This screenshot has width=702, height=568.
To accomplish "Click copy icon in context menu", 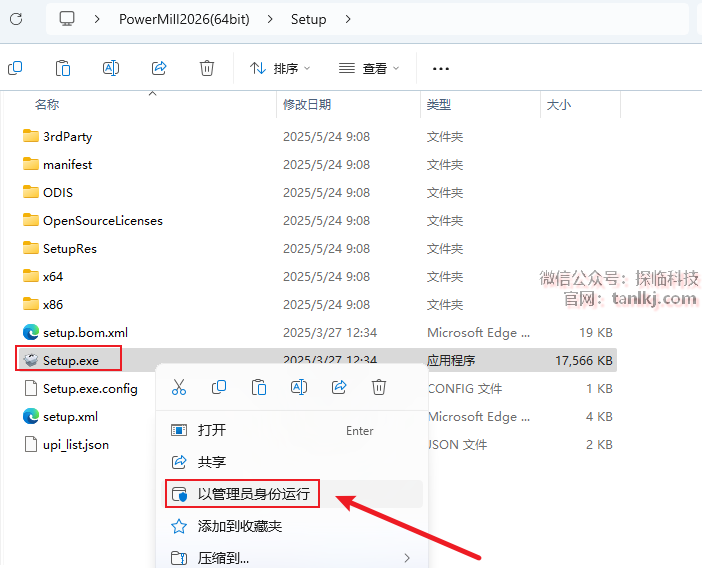I will click(219, 387).
